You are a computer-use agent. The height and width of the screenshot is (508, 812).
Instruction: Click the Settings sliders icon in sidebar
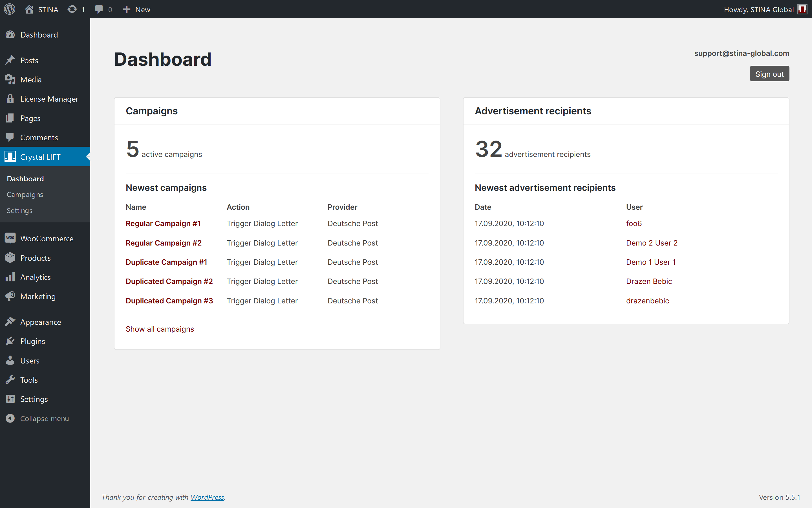[10, 399]
